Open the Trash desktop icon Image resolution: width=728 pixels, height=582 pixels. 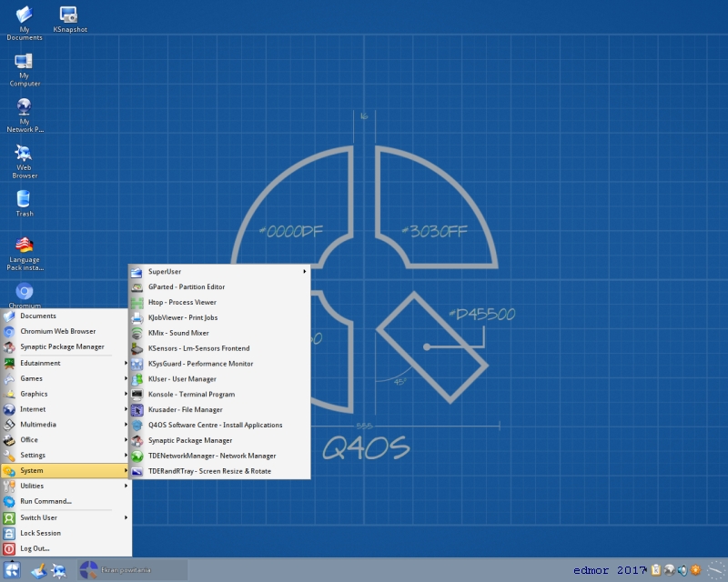click(x=25, y=204)
